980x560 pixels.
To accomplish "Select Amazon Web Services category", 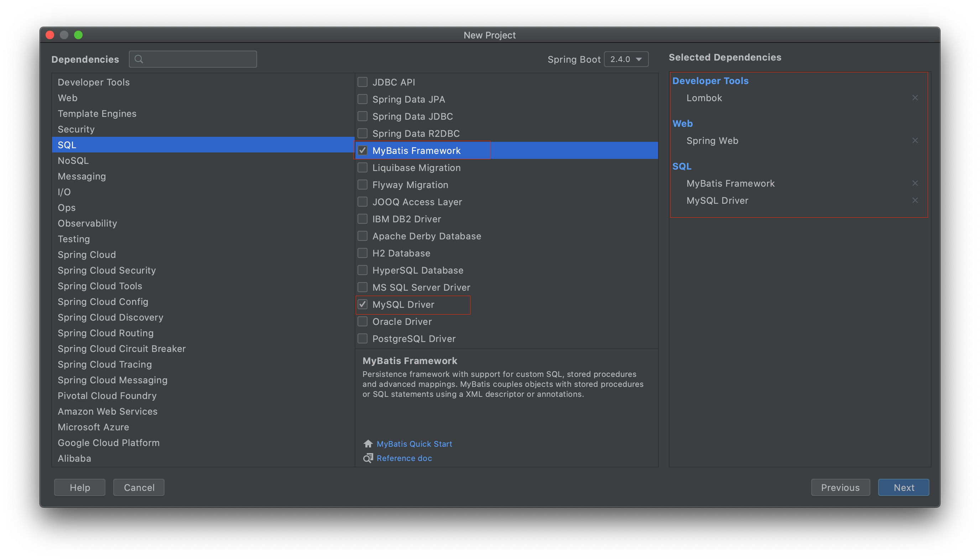I will click(203, 411).
